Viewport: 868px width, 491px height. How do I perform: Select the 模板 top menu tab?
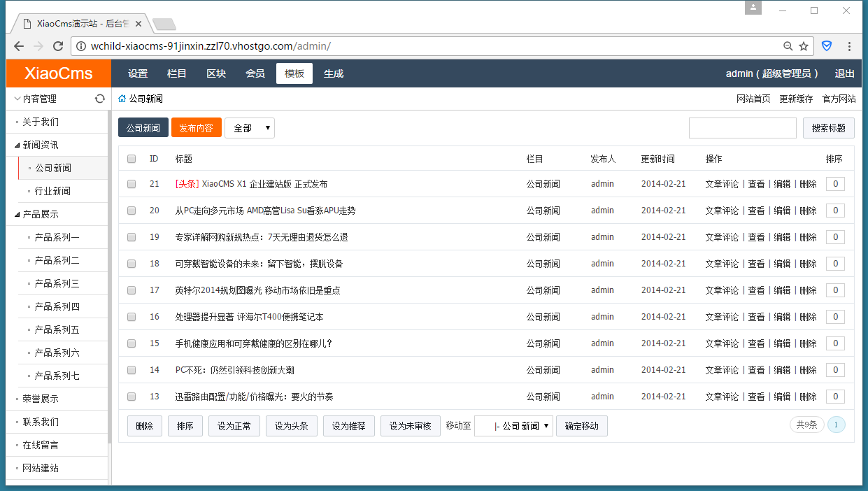pyautogui.click(x=294, y=73)
